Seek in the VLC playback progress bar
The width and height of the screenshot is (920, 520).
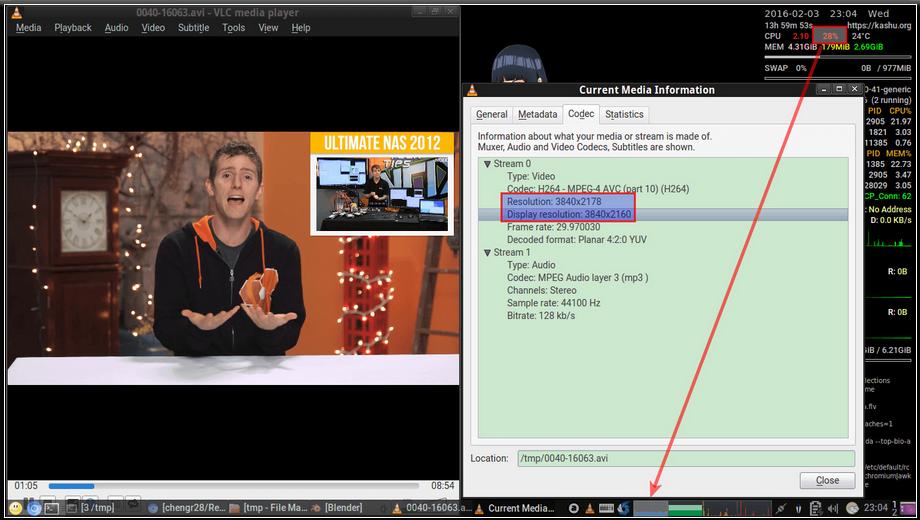[x=234, y=486]
